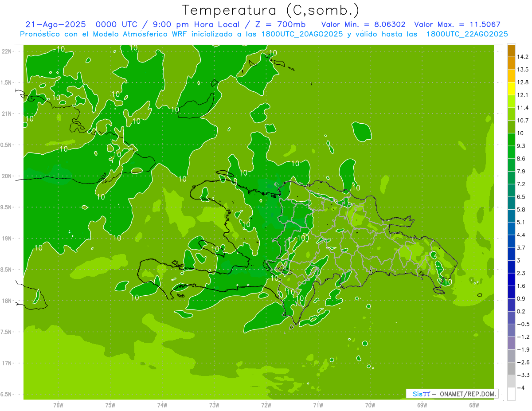532x411 pixels.
Task: Click the 72W longitude axis label
Action: click(x=266, y=405)
